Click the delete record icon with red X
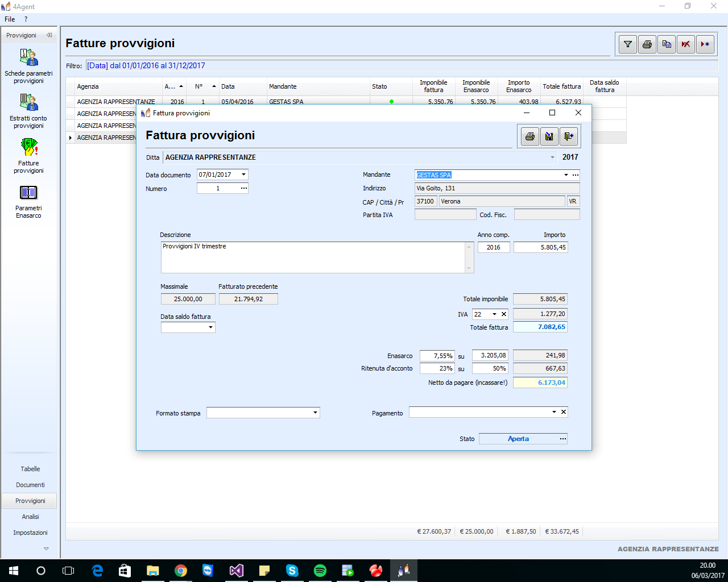728x582 pixels. (x=686, y=44)
